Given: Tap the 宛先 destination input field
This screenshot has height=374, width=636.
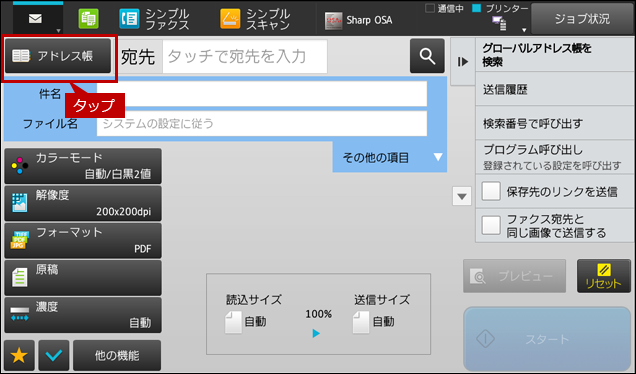Looking at the screenshot, I should [245, 56].
